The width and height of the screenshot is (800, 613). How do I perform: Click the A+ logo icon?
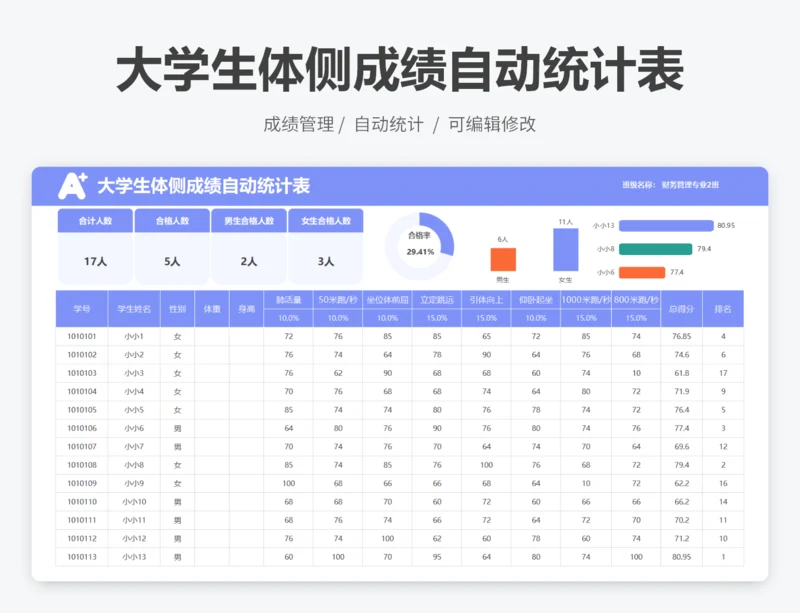coord(72,186)
